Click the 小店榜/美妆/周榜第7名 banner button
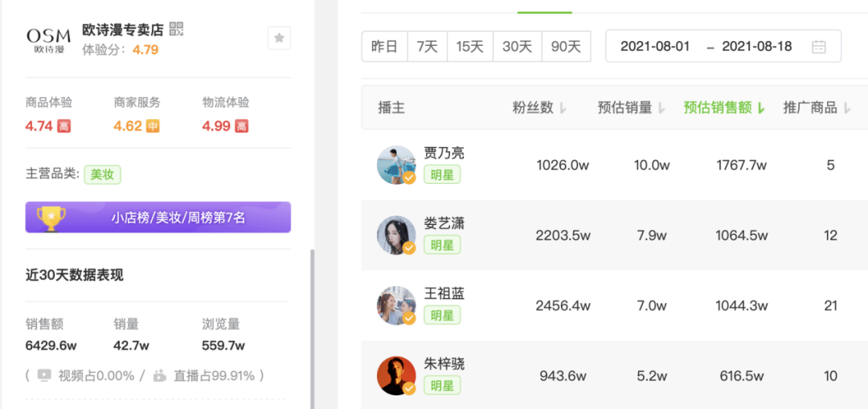The image size is (868, 409). coord(158,218)
